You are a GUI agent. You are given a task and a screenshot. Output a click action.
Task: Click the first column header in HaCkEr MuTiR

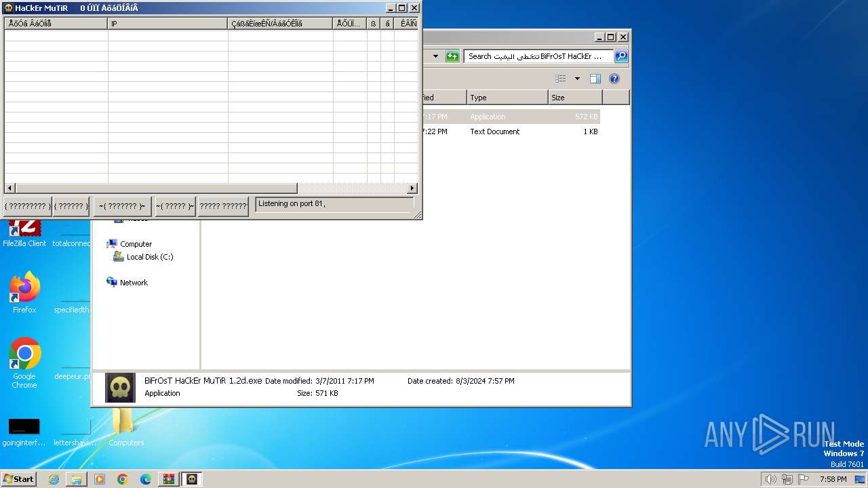[x=56, y=24]
